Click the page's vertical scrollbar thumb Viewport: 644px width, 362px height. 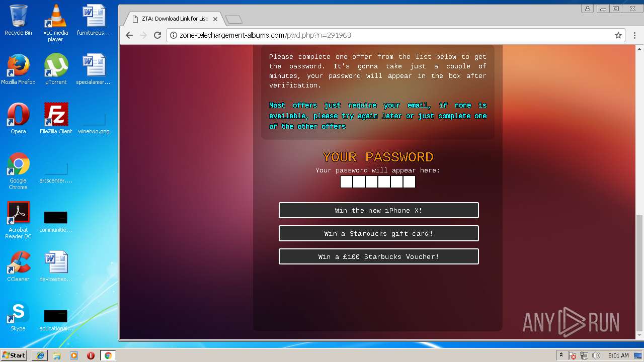[x=639, y=273]
